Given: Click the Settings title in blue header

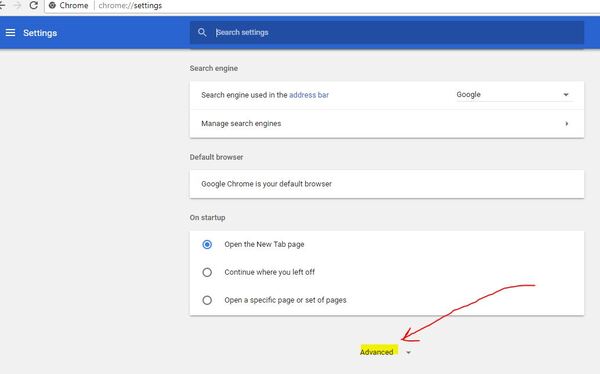Looking at the screenshot, I should 40,33.
